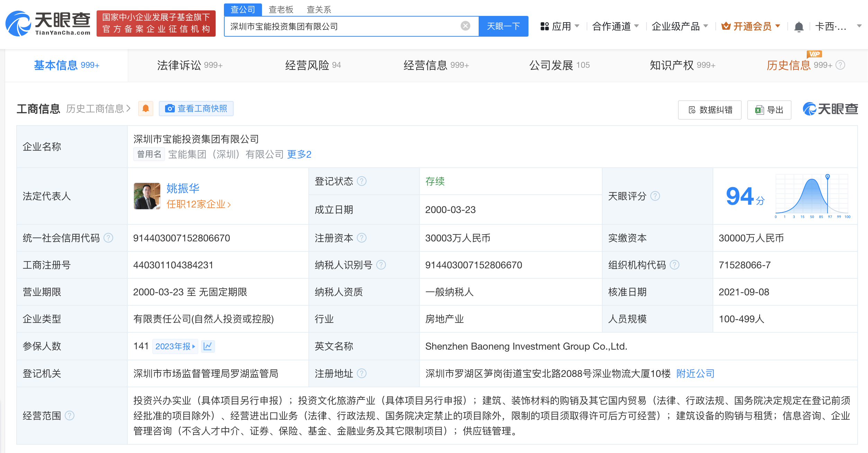Click the 天眼一下 search button
Viewport: 868px width, 453px height.
[x=503, y=26]
